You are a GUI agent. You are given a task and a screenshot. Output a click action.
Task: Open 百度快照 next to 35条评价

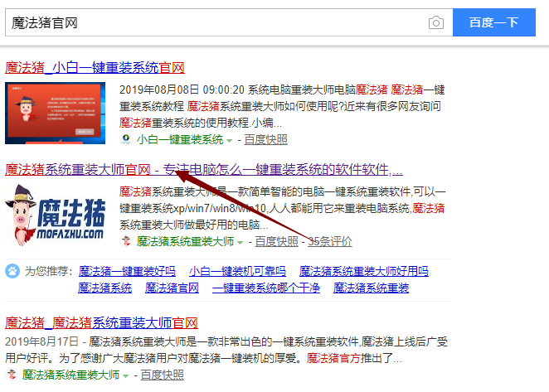point(277,241)
